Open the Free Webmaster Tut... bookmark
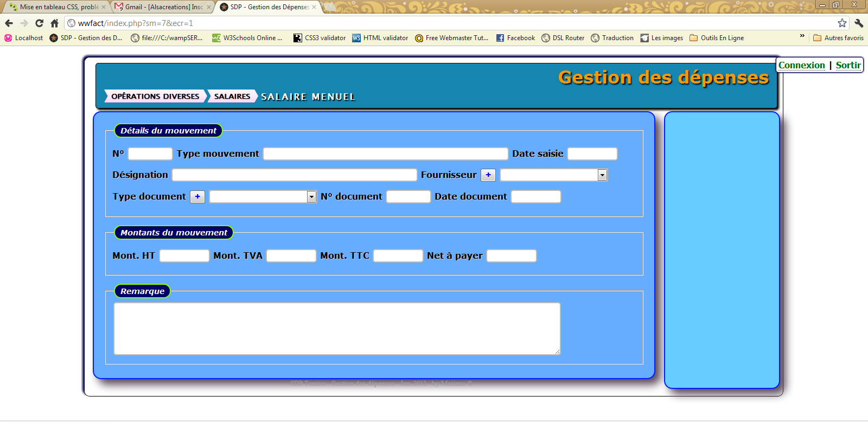This screenshot has height=422, width=868. [451, 38]
